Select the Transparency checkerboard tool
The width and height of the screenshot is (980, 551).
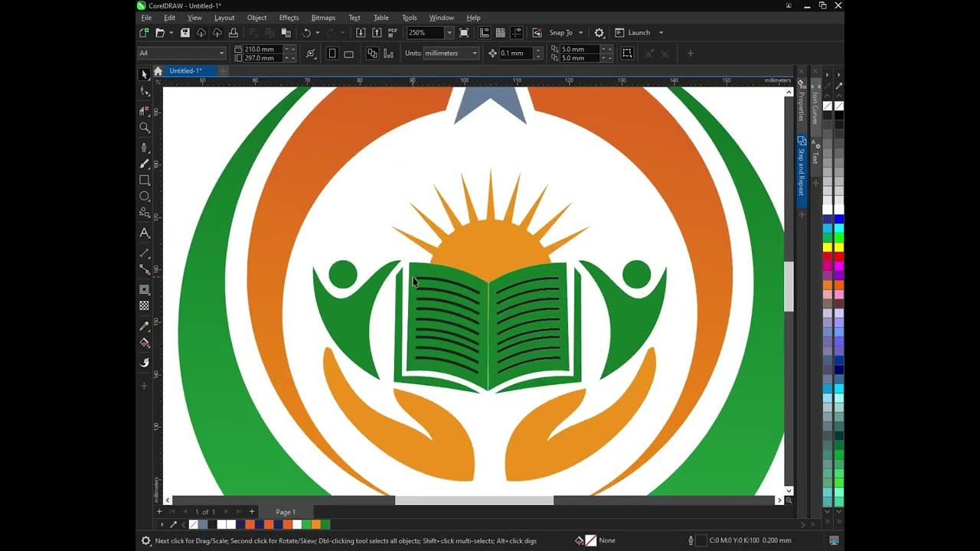click(144, 305)
